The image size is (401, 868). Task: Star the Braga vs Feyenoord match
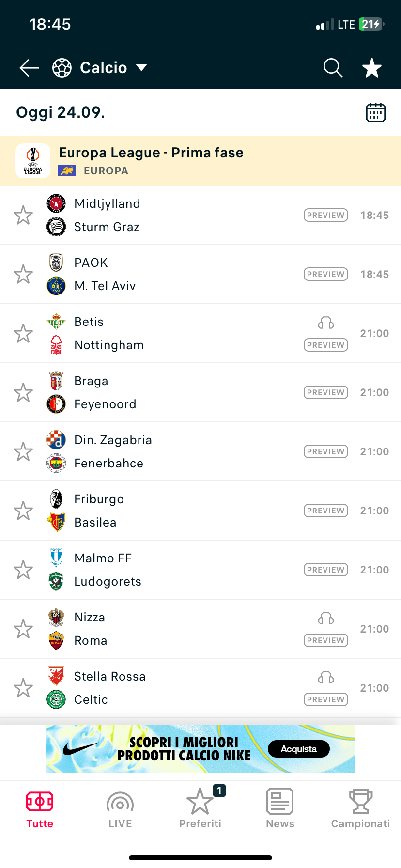coord(23,392)
